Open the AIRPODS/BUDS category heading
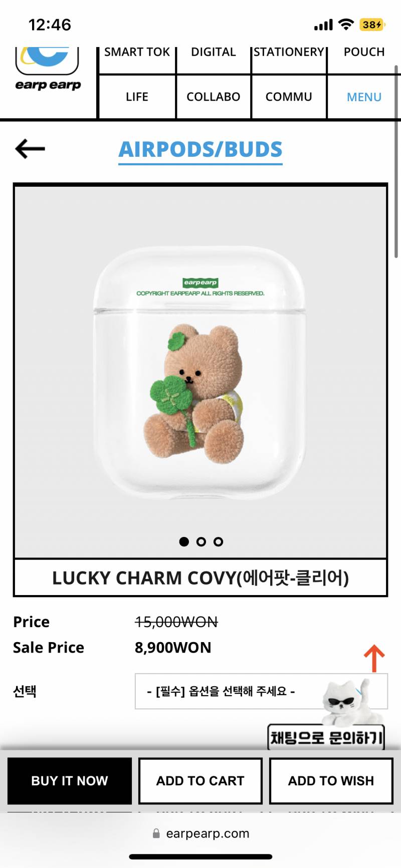Viewport: 401px width, 868px height. coord(200,149)
